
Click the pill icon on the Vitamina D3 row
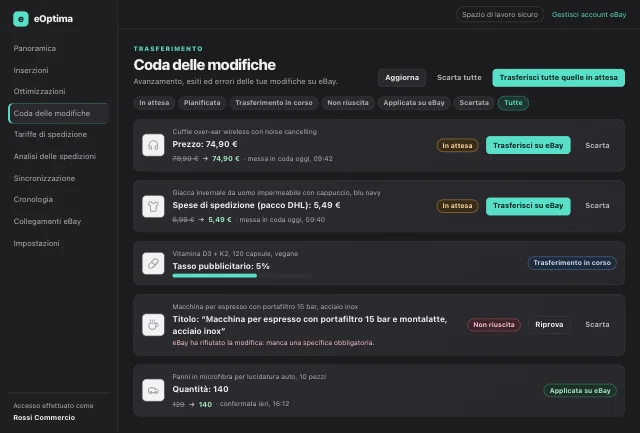pyautogui.click(x=153, y=263)
